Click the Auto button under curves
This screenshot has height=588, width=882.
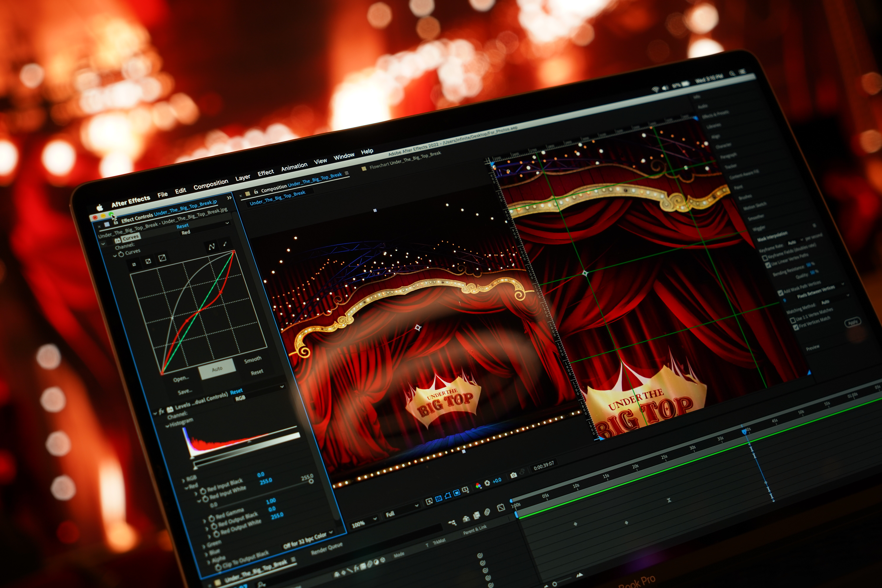point(217,369)
